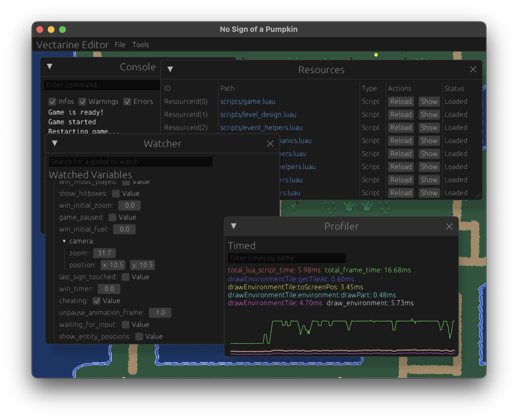518x420 pixels.
Task: Adjust the camera position x: 10.5 field
Action: coord(113,265)
